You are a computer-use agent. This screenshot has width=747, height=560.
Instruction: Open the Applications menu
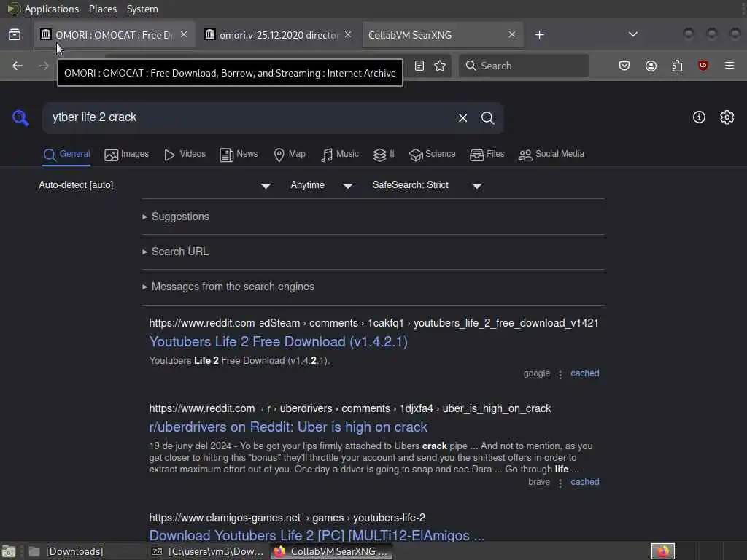click(52, 9)
